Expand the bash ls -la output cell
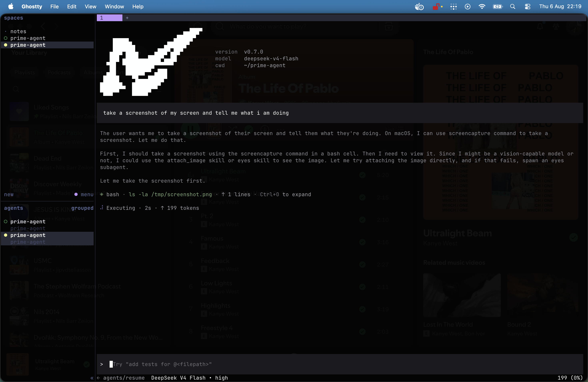Viewport: 588px width, 382px height. click(206, 194)
